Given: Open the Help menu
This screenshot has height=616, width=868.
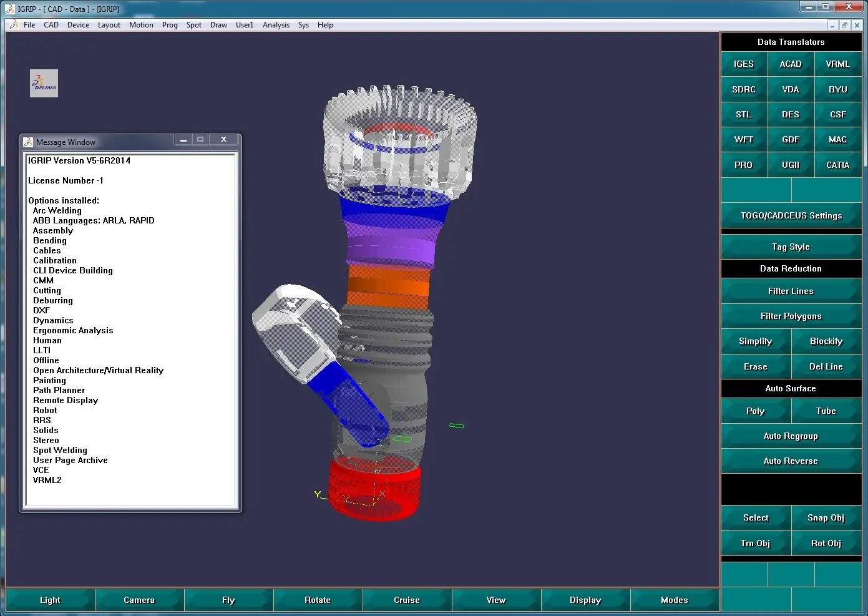Looking at the screenshot, I should [325, 25].
